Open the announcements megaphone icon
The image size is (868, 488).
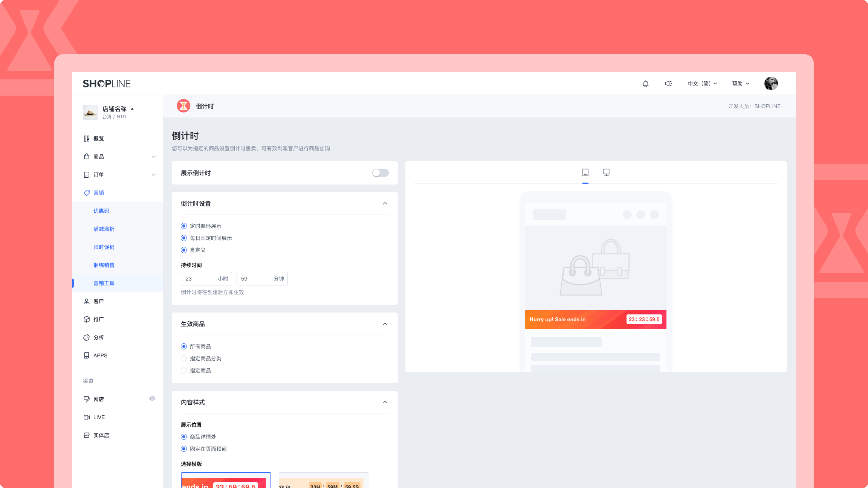pyautogui.click(x=668, y=84)
